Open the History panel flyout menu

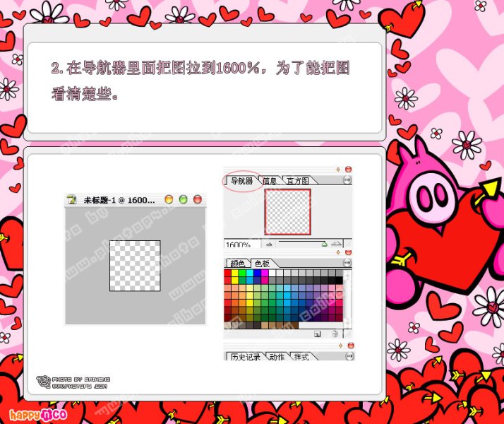pyautogui.click(x=347, y=357)
